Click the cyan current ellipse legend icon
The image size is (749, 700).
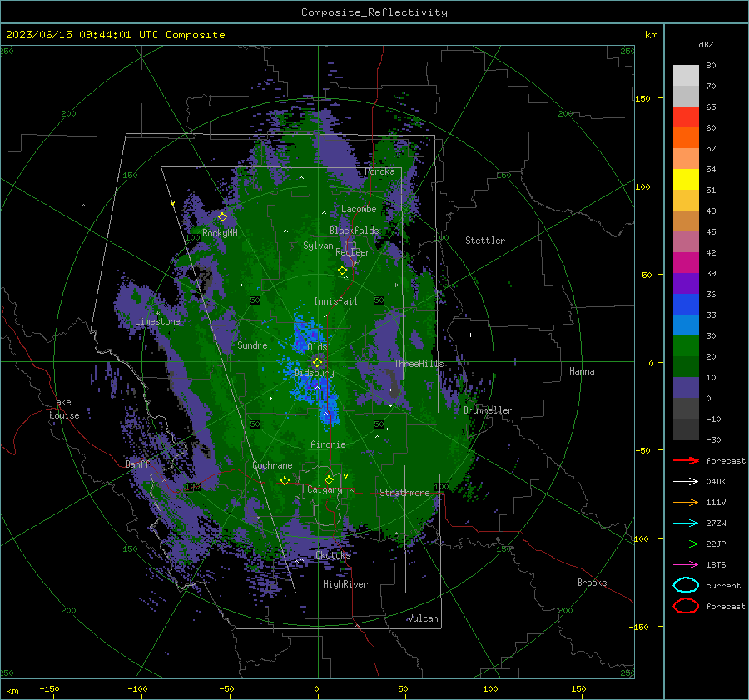686,585
